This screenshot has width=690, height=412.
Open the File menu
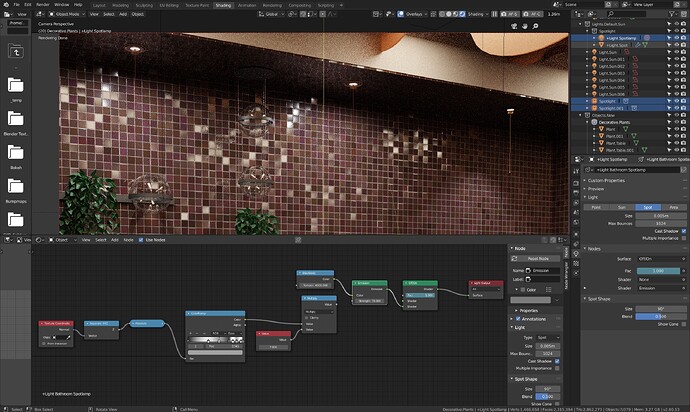coord(16,5)
